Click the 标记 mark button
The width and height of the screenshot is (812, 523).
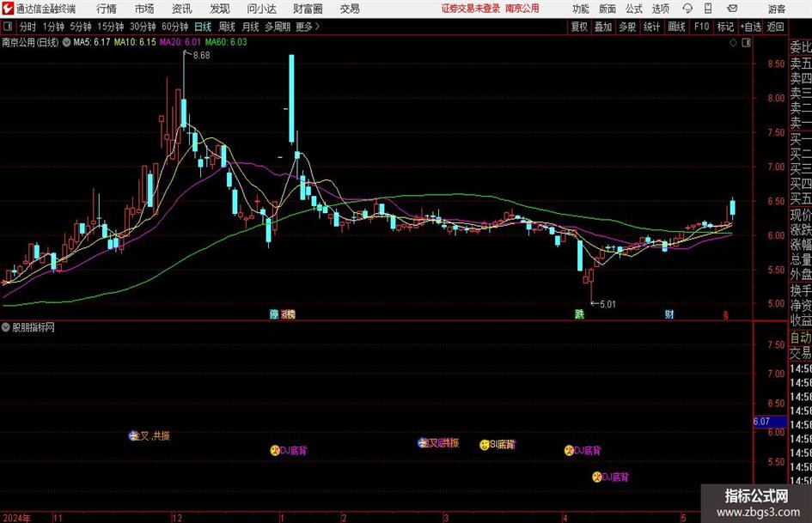[x=725, y=27]
